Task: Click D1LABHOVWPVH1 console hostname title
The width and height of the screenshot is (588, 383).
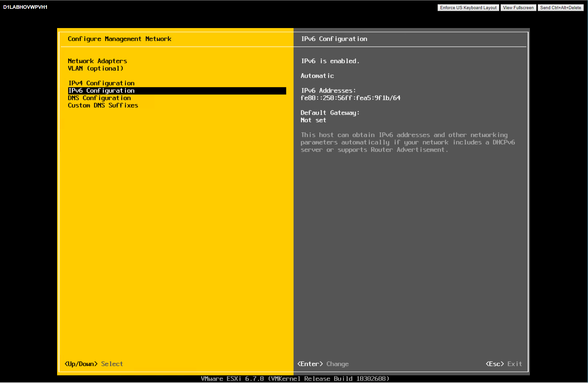Action: [25, 7]
